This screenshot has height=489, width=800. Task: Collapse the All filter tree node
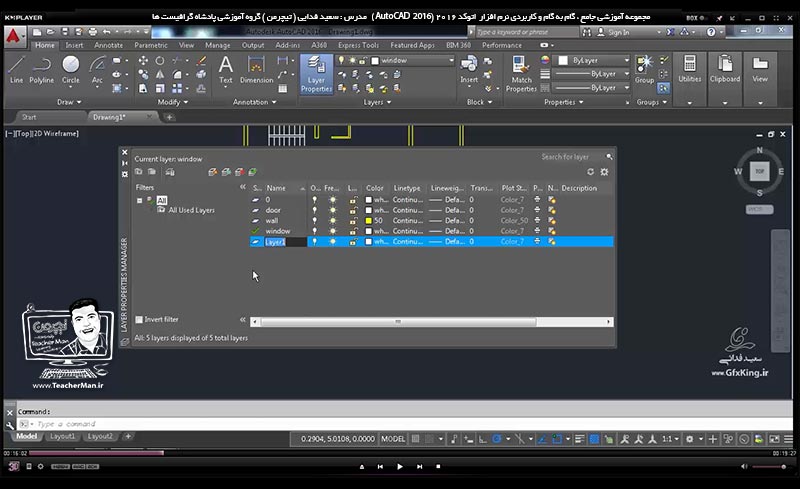pyautogui.click(x=139, y=201)
